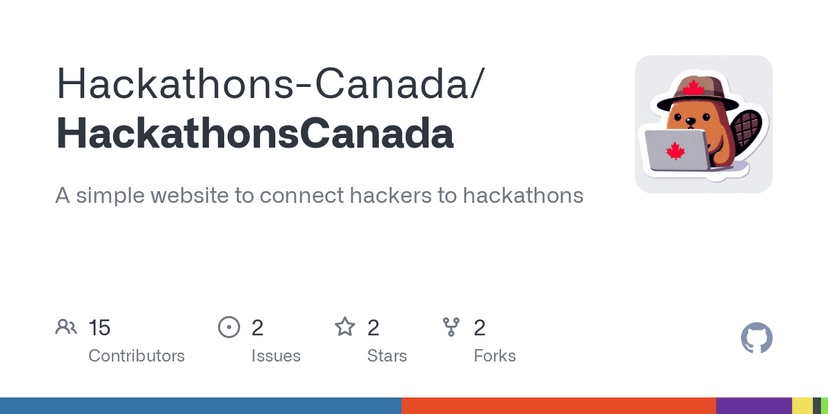
Task: Click the Stars star icon
Action: pyautogui.click(x=345, y=327)
